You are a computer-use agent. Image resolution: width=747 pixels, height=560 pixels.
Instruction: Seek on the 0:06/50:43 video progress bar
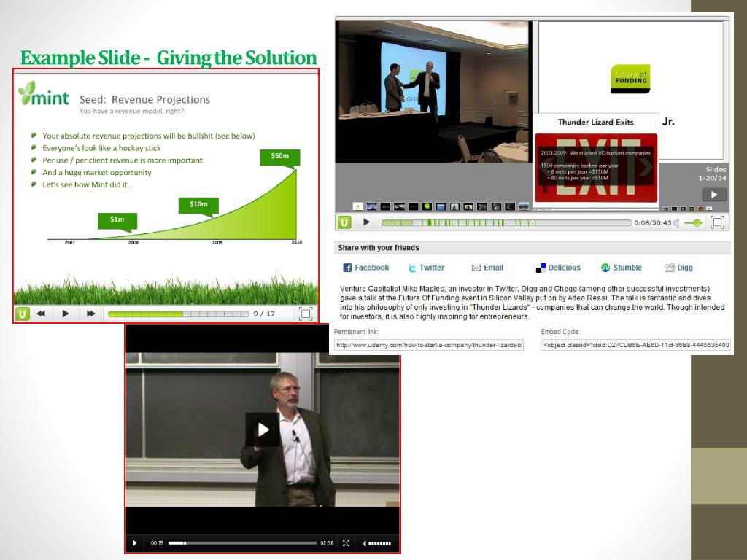tap(507, 222)
